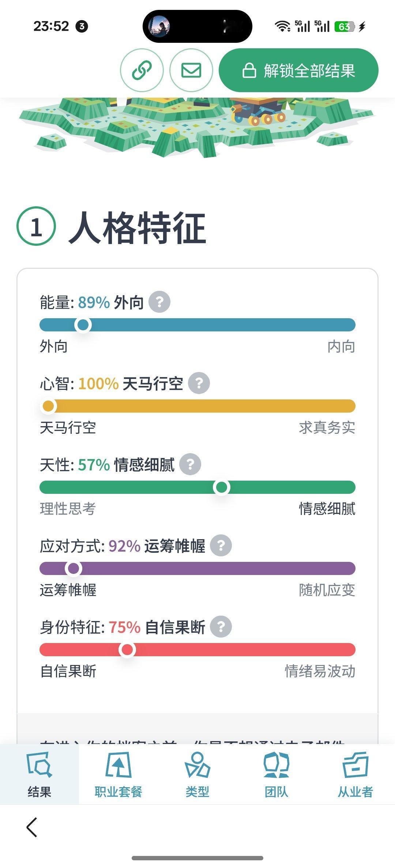Open help for 身份特征 自信果断 trait
Viewport: 395px width, 868px height.
(221, 627)
